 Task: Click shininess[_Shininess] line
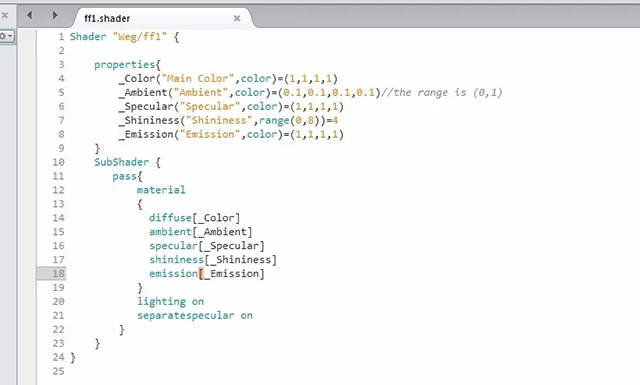tap(213, 260)
